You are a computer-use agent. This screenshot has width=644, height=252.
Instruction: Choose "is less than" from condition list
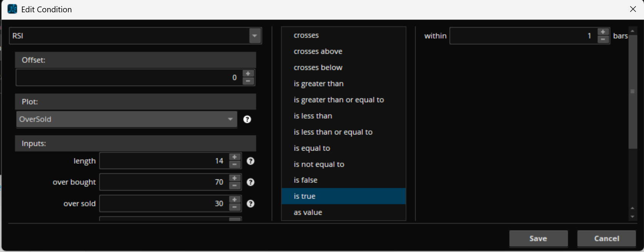[313, 116]
